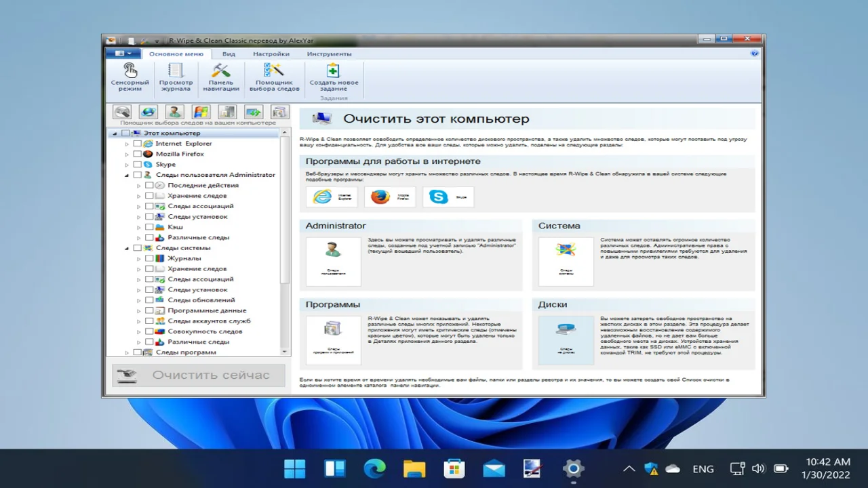Open the Windows Start menu
The image size is (868, 488).
click(x=295, y=468)
